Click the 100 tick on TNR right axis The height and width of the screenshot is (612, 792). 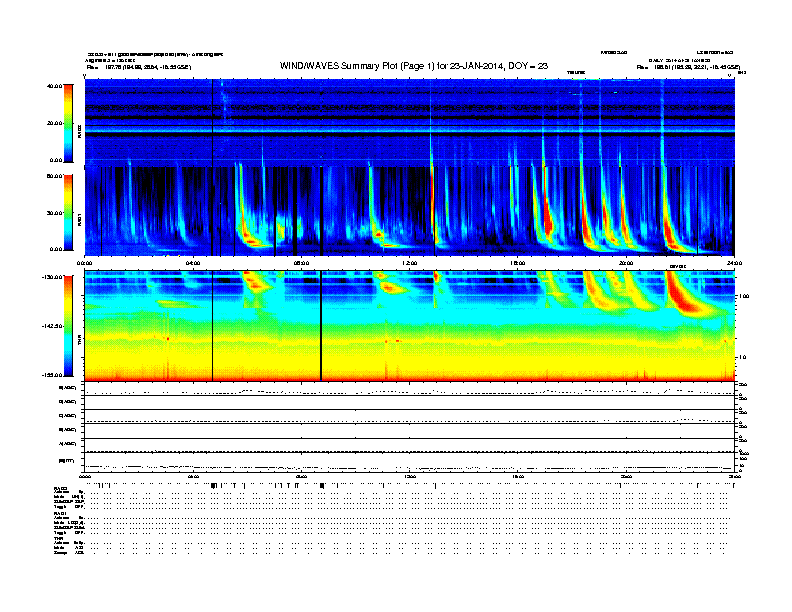click(x=744, y=296)
